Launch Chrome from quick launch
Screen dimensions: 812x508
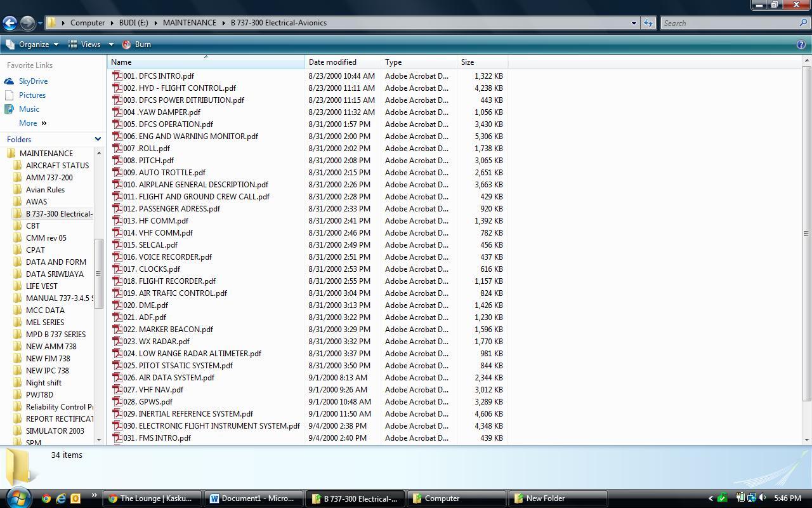(46, 498)
